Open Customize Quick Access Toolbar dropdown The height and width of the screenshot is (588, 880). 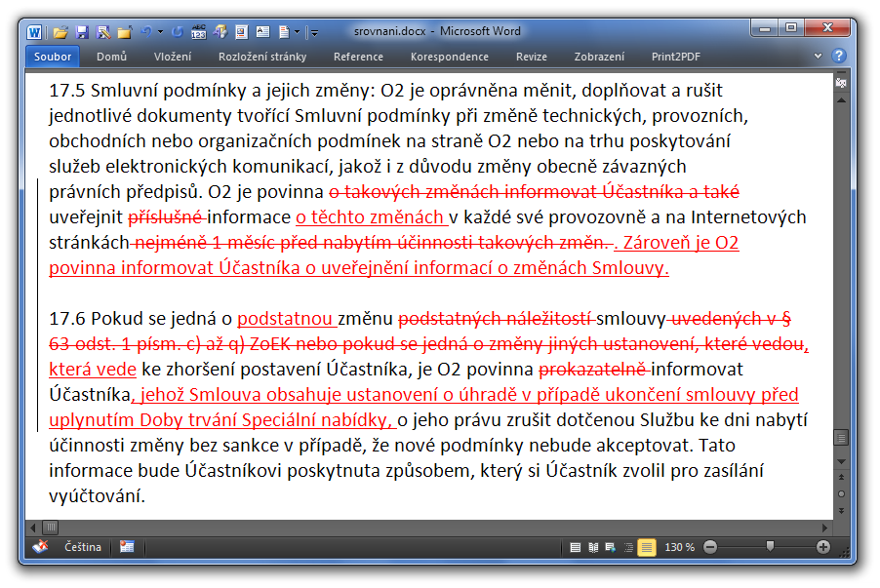coord(314,33)
